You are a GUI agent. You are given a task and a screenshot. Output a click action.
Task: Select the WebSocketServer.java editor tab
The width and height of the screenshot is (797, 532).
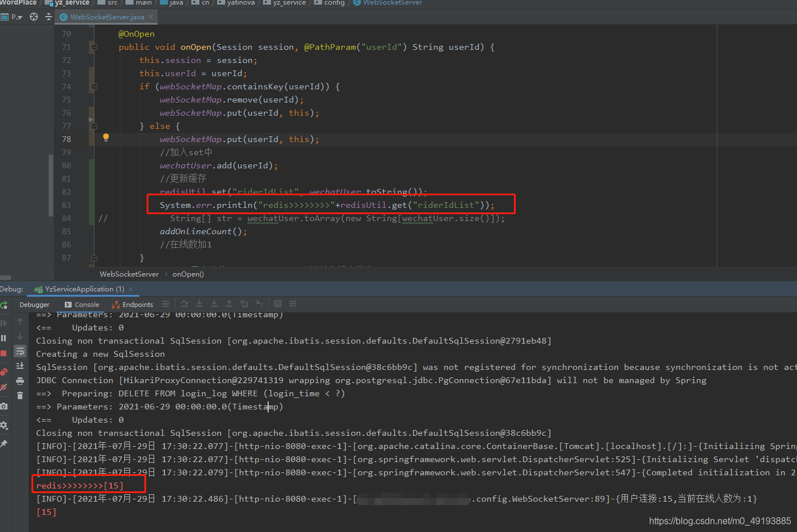pyautogui.click(x=107, y=17)
